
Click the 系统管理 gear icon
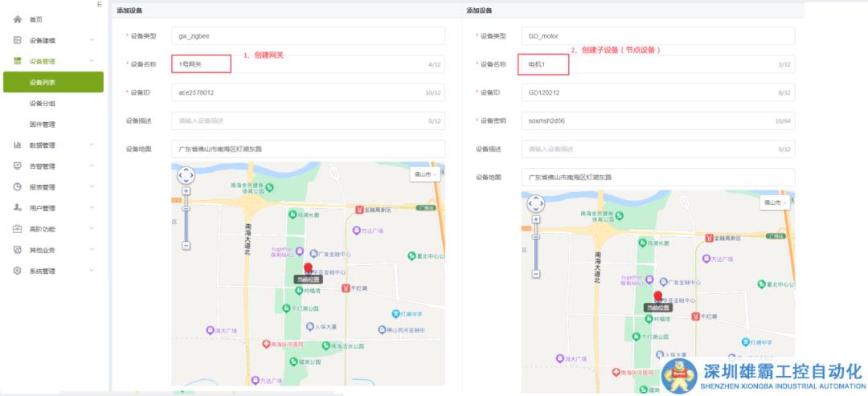click(17, 271)
